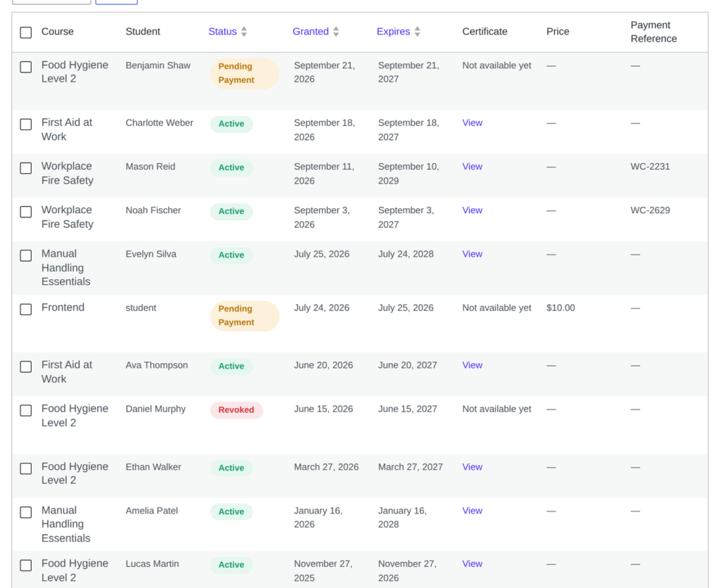Click the Frontend row Pending Payment badge

tap(245, 316)
